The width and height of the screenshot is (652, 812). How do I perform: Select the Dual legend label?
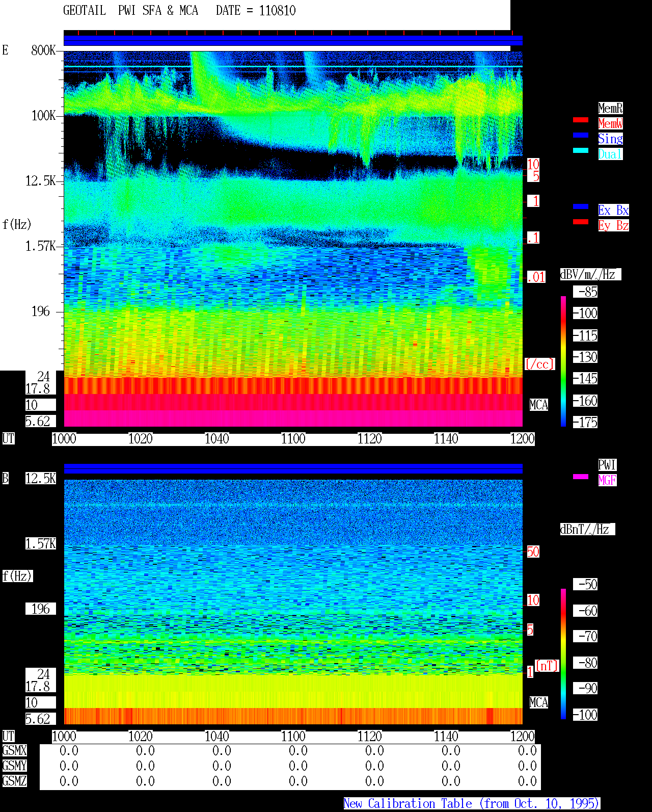coord(610,154)
